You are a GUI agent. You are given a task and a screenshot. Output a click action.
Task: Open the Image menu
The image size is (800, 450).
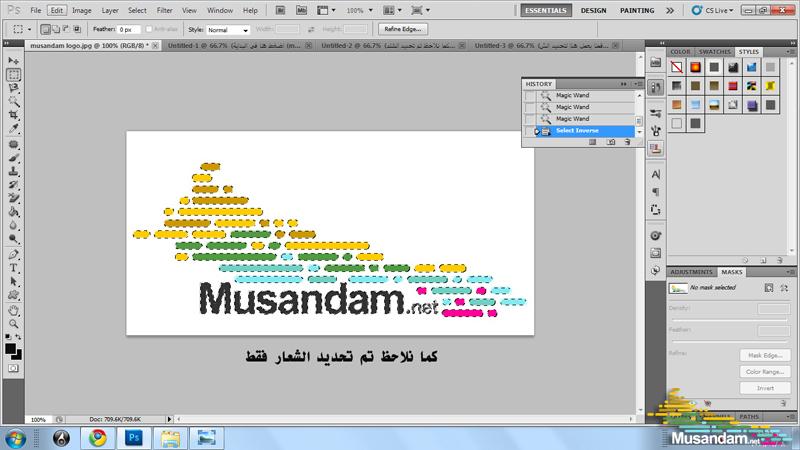(82, 10)
